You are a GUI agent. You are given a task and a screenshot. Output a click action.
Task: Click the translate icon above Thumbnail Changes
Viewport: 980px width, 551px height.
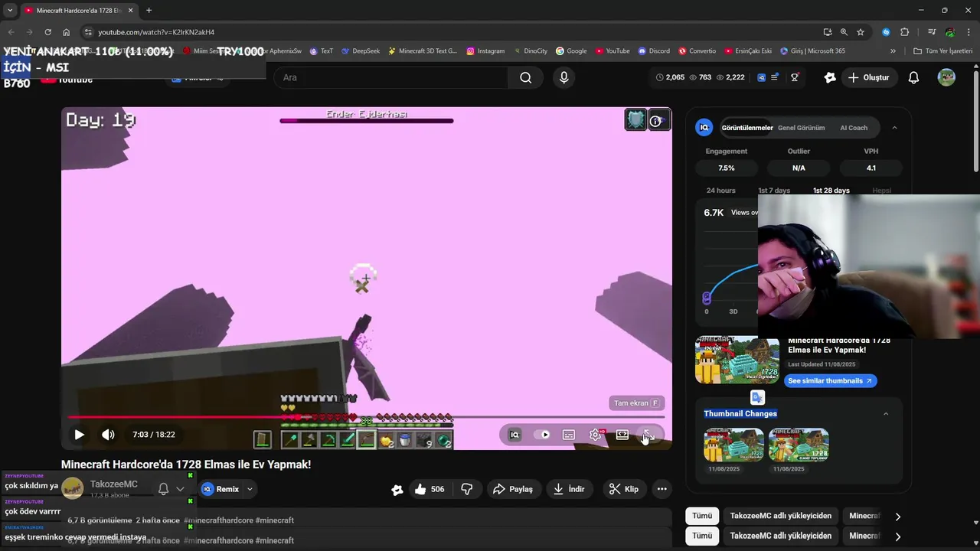pyautogui.click(x=757, y=397)
